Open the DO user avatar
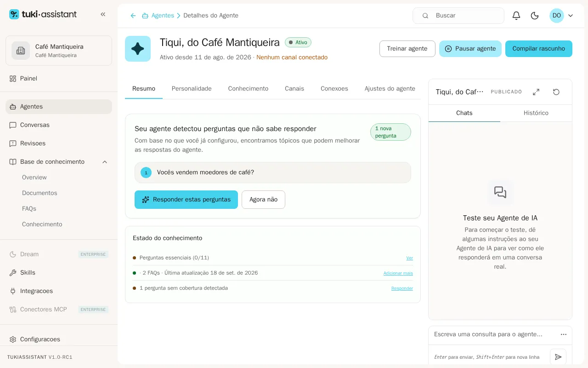 coord(557,16)
